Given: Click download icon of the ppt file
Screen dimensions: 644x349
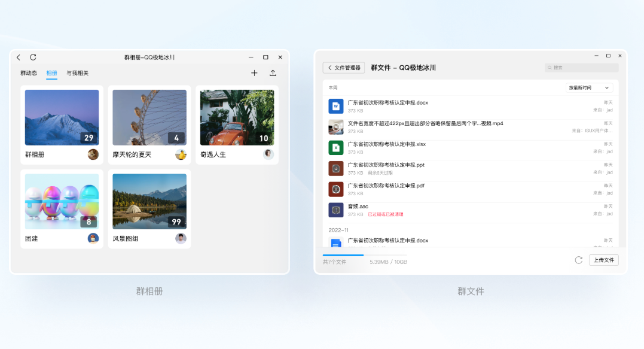Looking at the screenshot, I should (336, 169).
